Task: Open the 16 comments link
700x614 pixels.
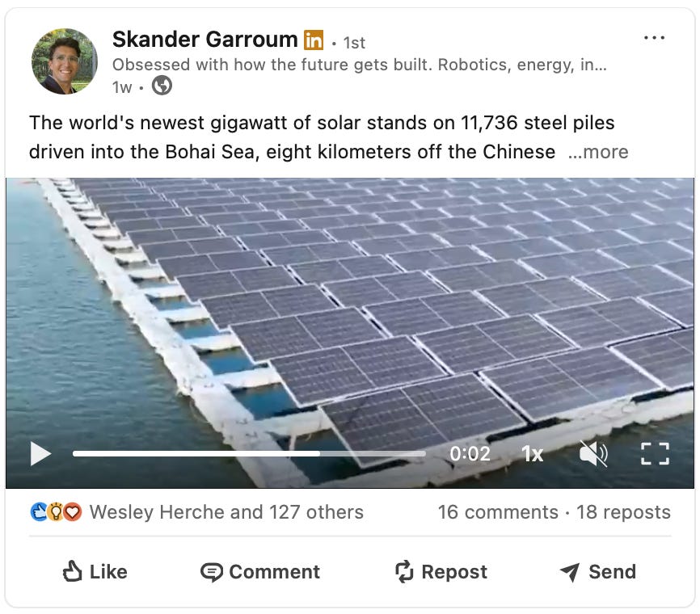Action: (498, 512)
